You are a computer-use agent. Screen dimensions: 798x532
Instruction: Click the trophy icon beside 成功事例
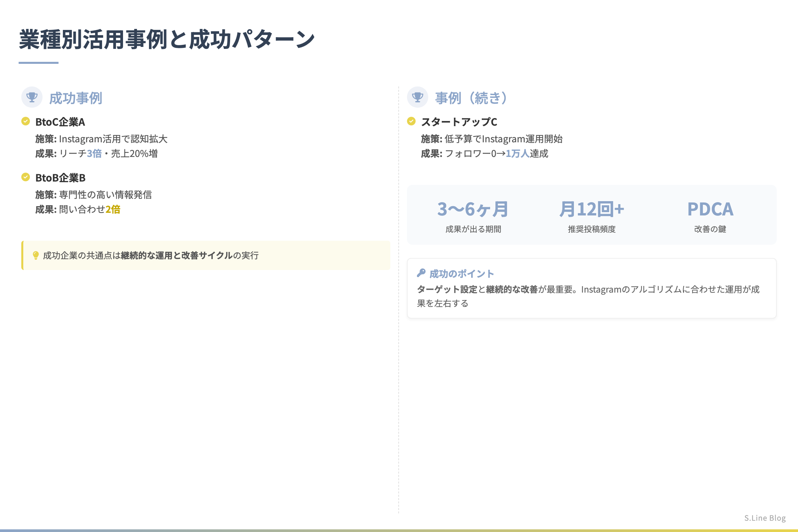[x=32, y=97]
